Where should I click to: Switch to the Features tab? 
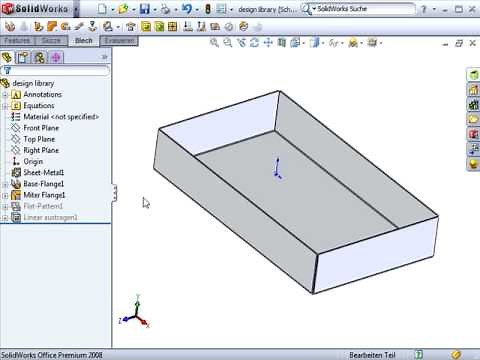click(x=17, y=41)
